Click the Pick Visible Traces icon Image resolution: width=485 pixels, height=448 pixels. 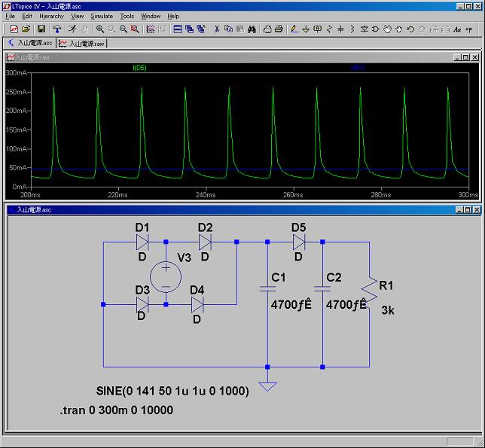(151, 29)
